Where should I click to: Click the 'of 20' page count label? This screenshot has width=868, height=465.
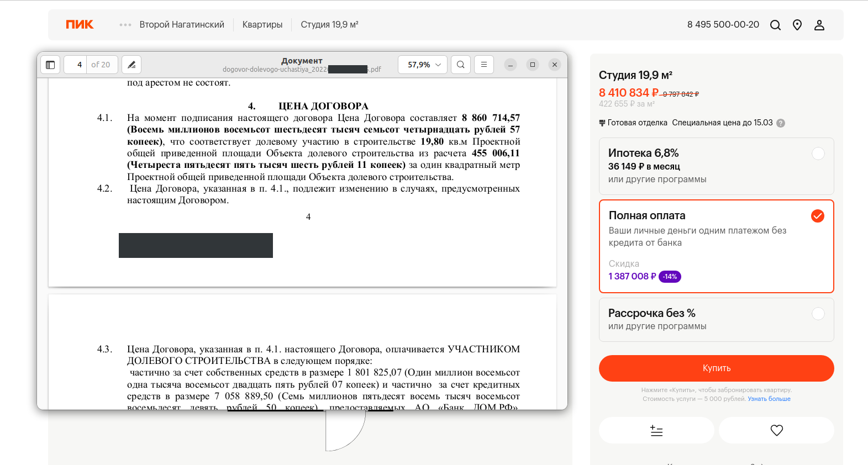point(101,65)
